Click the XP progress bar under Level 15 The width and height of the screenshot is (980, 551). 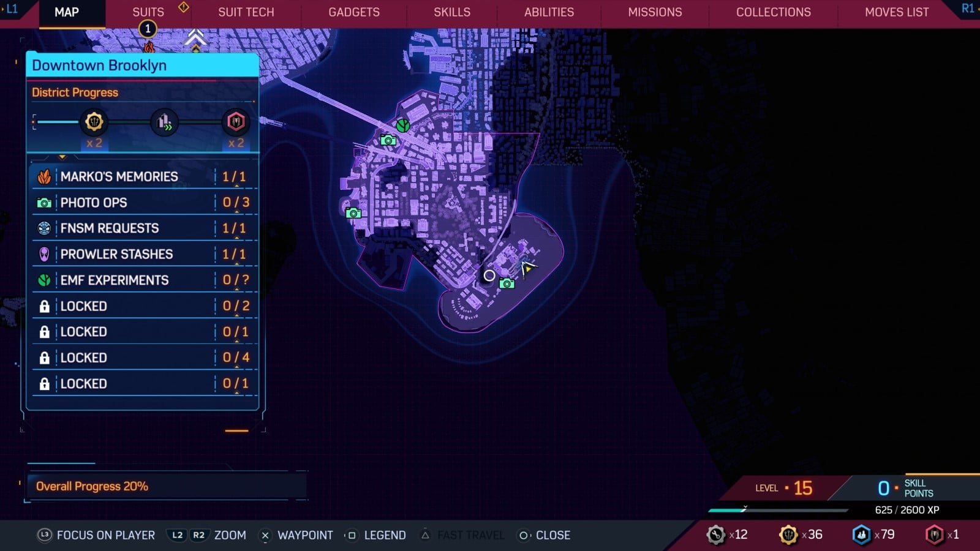coord(778,510)
